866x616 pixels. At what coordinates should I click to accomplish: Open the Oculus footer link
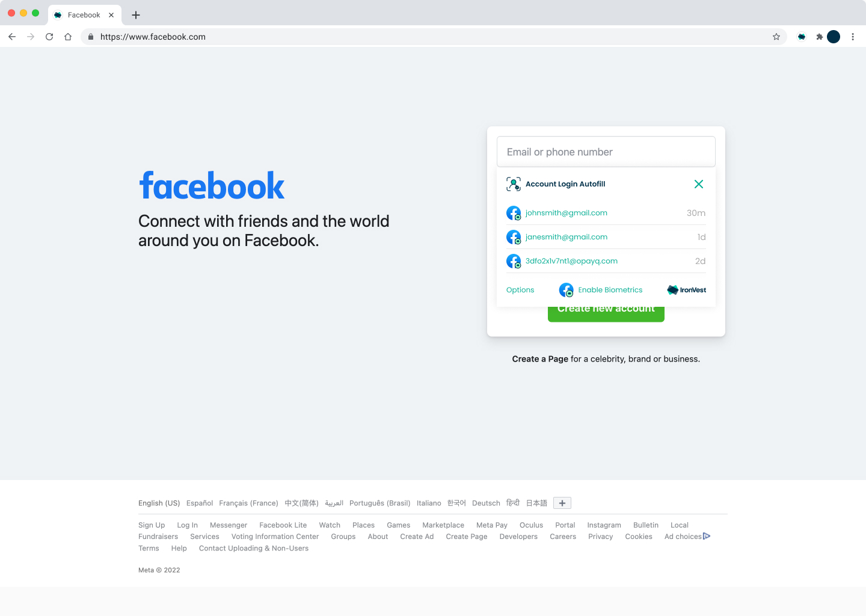coord(531,525)
